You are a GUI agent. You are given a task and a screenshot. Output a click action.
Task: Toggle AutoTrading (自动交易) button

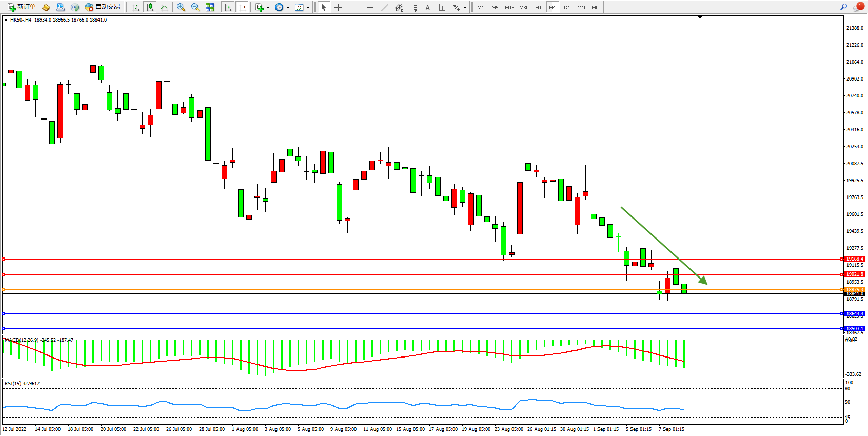point(103,7)
